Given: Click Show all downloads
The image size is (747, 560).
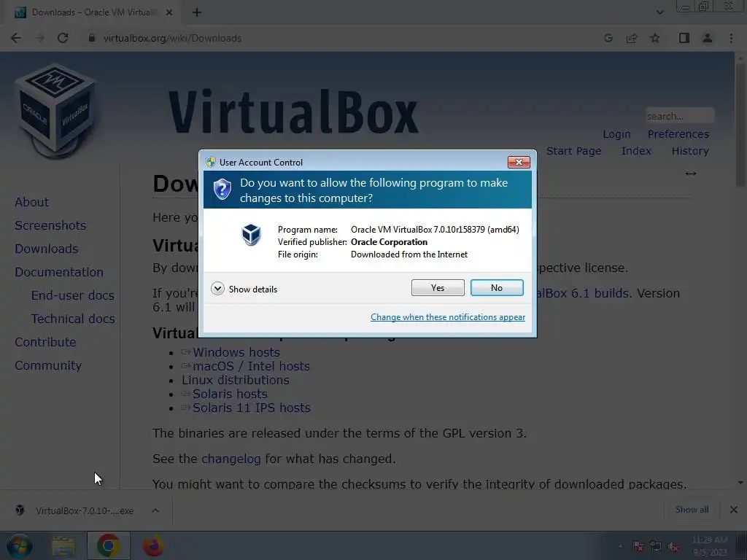Looking at the screenshot, I should pos(692,510).
